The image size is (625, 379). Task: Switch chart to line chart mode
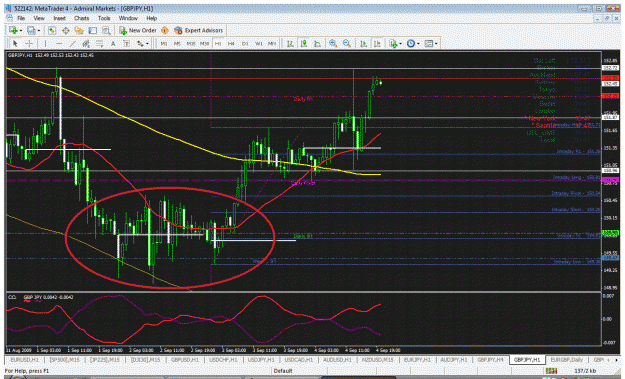[317, 43]
